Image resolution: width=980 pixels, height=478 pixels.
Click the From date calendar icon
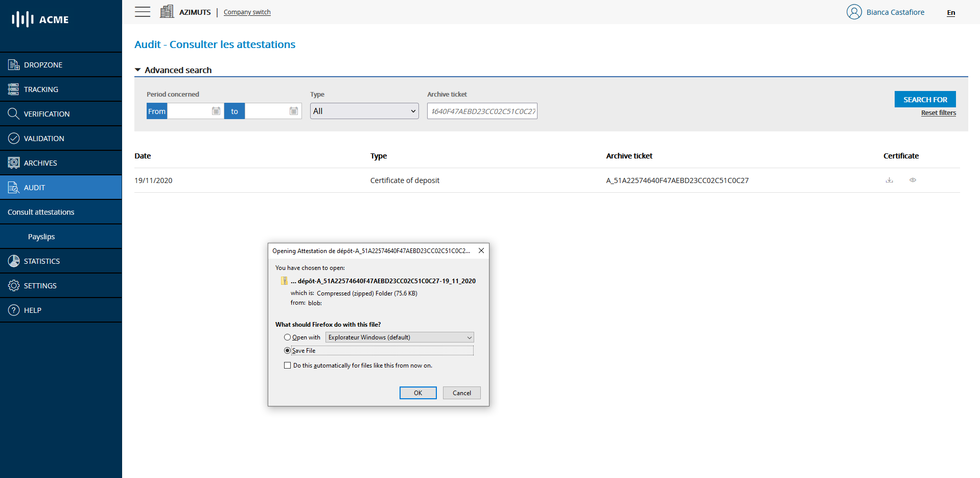click(216, 111)
